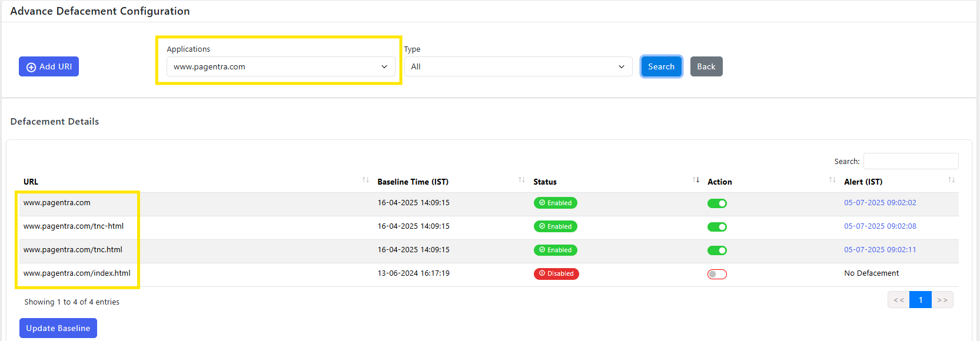The image size is (980, 341).
Task: Sort by Action column arrows
Action: [x=832, y=180]
